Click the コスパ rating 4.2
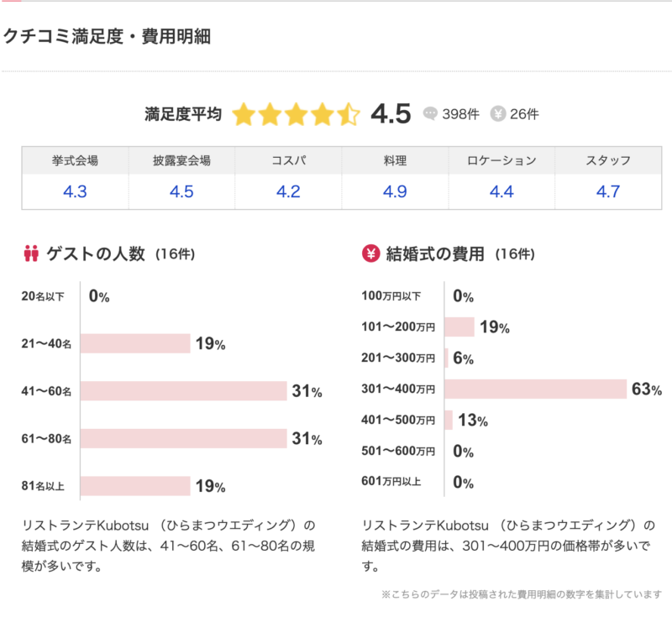 pyautogui.click(x=288, y=191)
